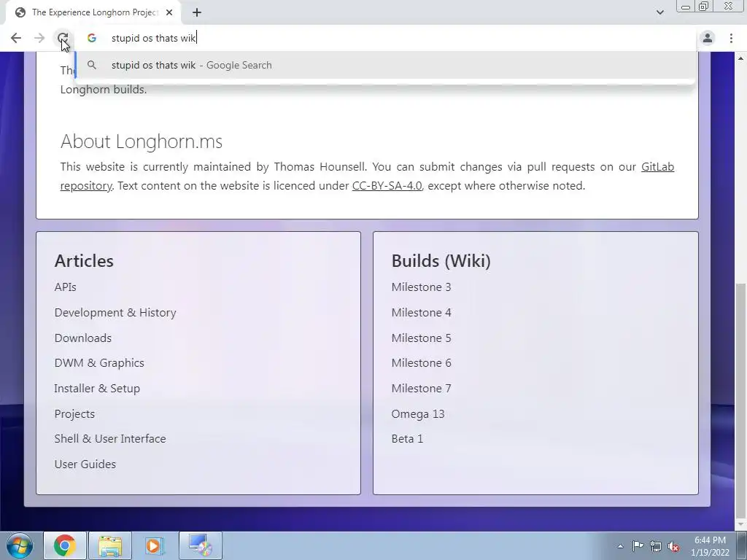Open the APIs article
Viewport: 747px width, 560px height.
65,287
